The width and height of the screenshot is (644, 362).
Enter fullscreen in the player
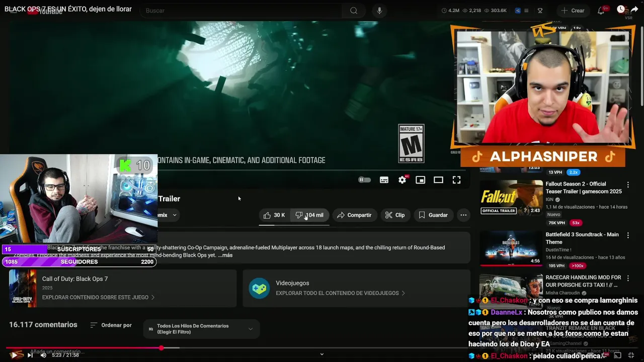tap(456, 180)
